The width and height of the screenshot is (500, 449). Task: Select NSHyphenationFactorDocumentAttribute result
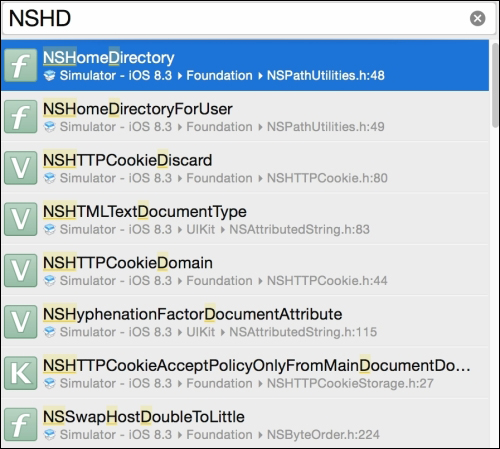click(245, 322)
